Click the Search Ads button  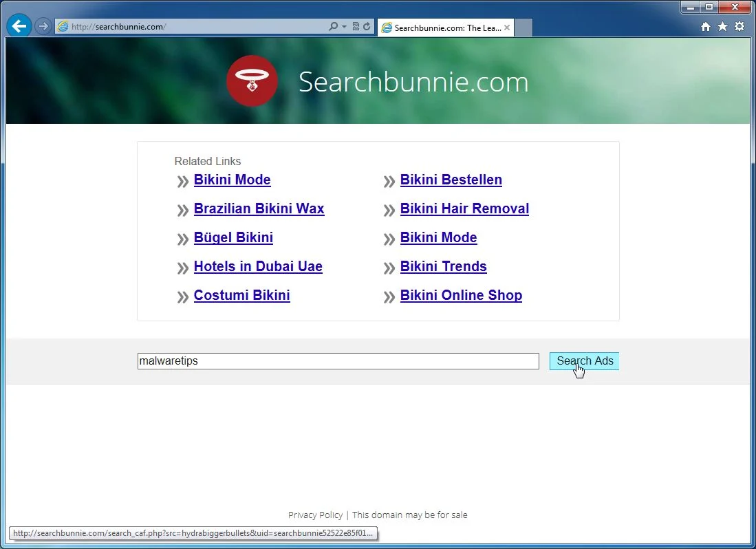coord(584,361)
